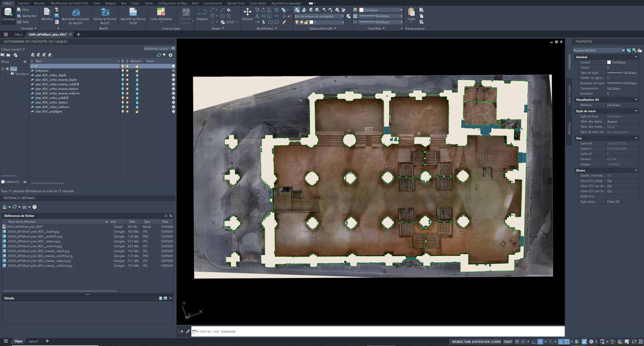The height and width of the screenshot is (346, 644).
Task: Toggle polar tracking in status bar
Action: 540,341
